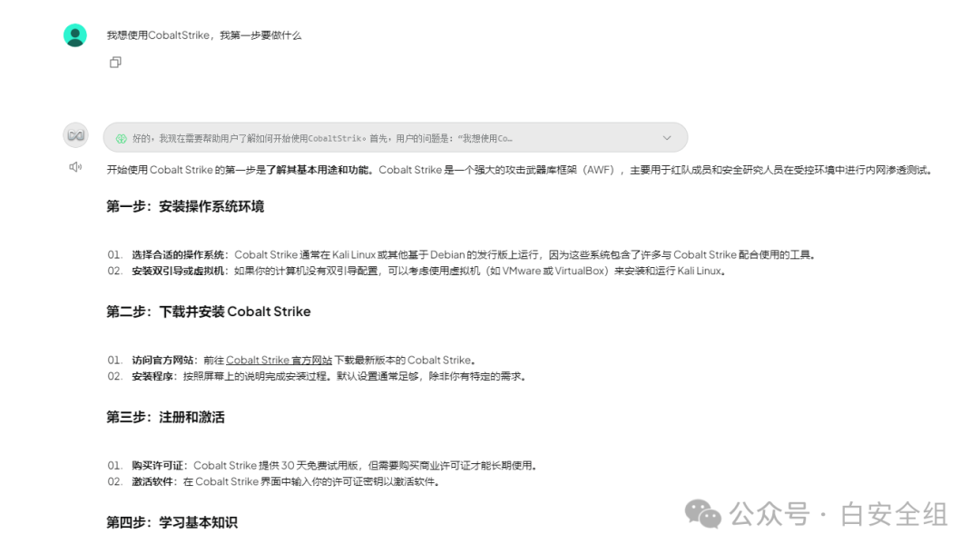
Task: Play response aloud with the speaker icon
Action: coord(75,167)
